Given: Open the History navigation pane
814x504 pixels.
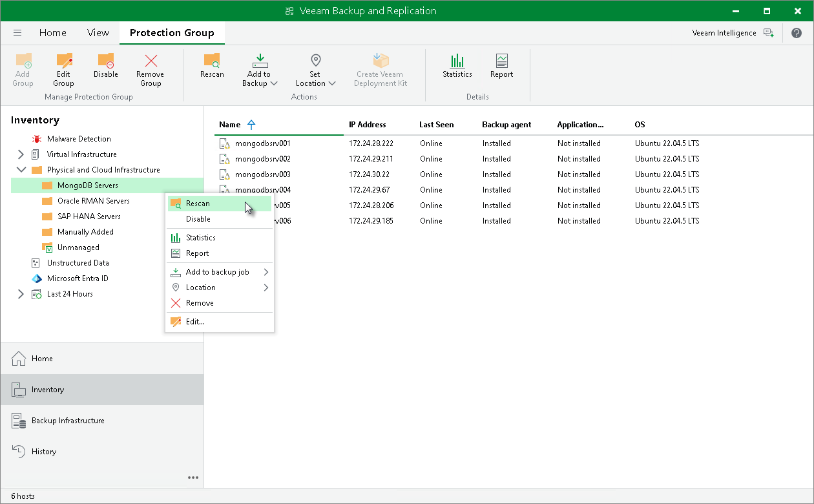Looking at the screenshot, I should tap(102, 452).
